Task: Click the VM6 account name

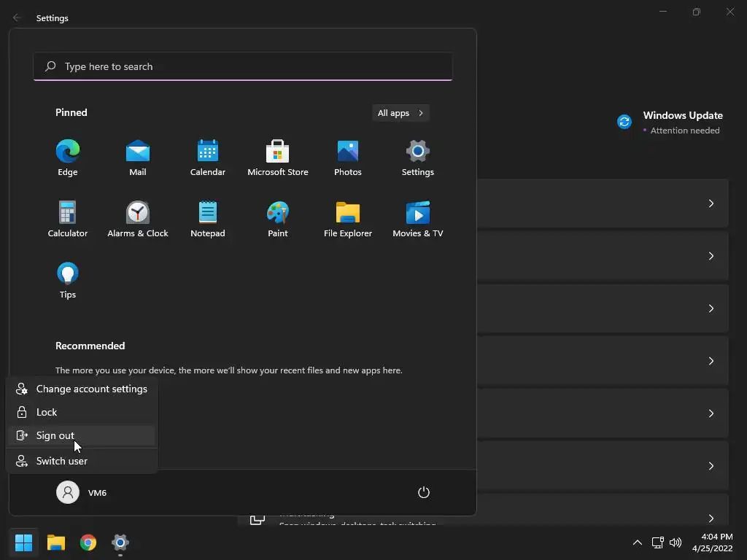Action: tap(97, 493)
